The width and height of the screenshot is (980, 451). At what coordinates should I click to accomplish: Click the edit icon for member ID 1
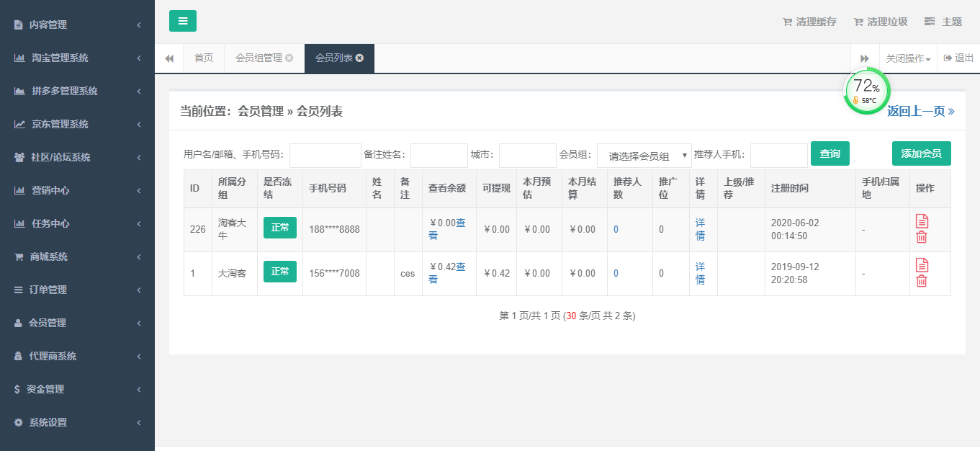point(922,265)
